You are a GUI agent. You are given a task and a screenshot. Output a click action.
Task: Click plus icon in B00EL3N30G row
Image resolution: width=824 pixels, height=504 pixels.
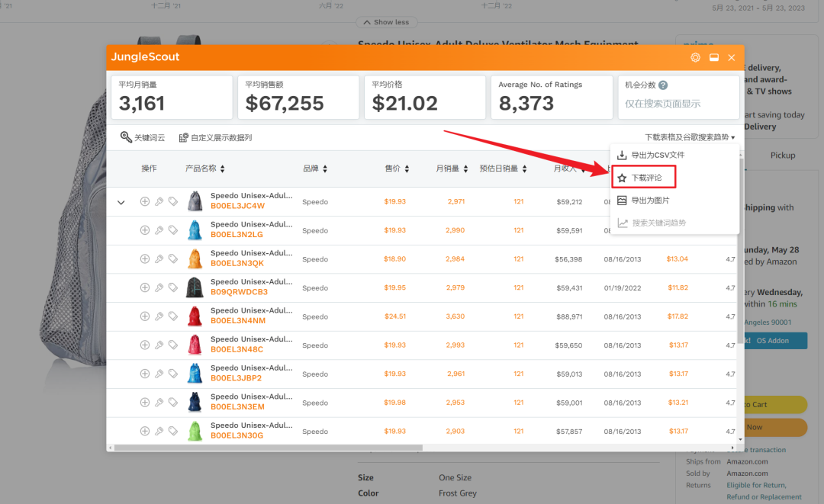(144, 431)
